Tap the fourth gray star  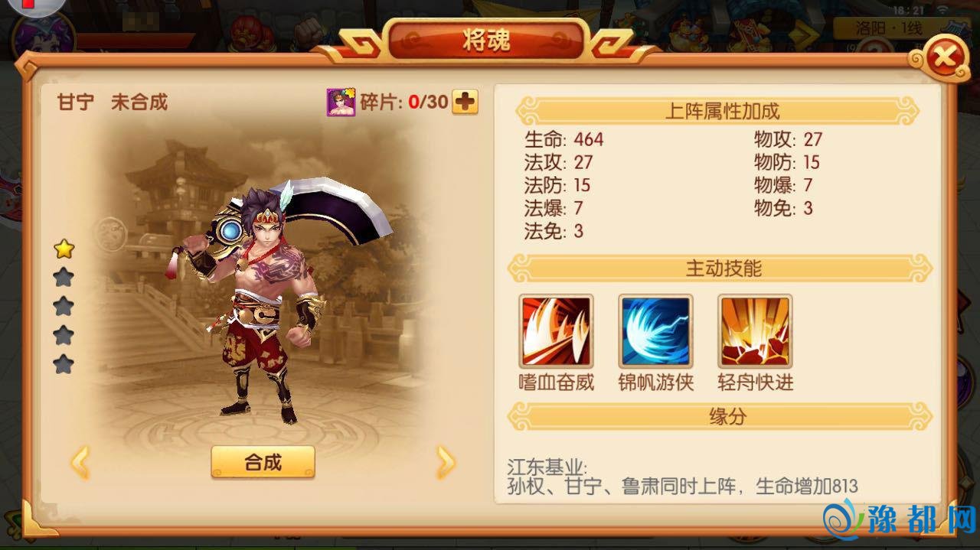[x=64, y=335]
